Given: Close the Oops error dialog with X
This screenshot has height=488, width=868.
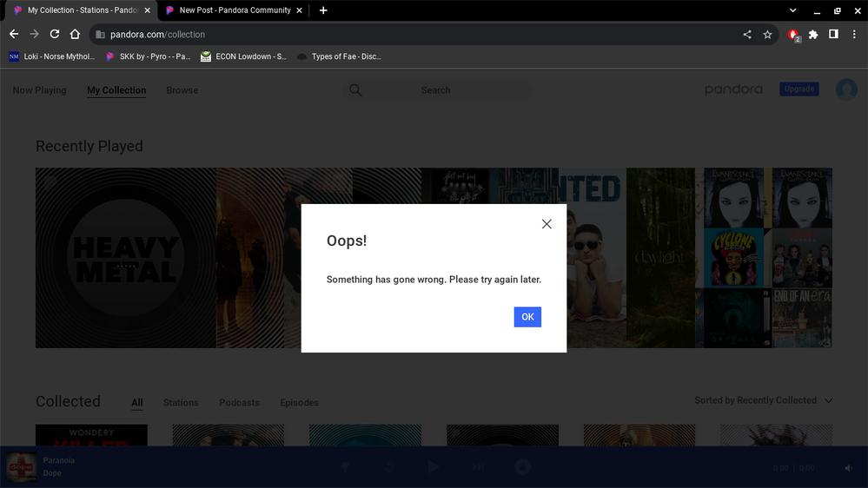Looking at the screenshot, I should 547,224.
